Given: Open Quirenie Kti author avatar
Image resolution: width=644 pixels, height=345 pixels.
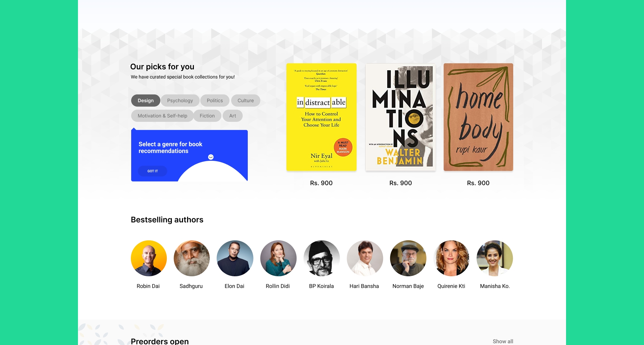Looking at the screenshot, I should (x=451, y=258).
